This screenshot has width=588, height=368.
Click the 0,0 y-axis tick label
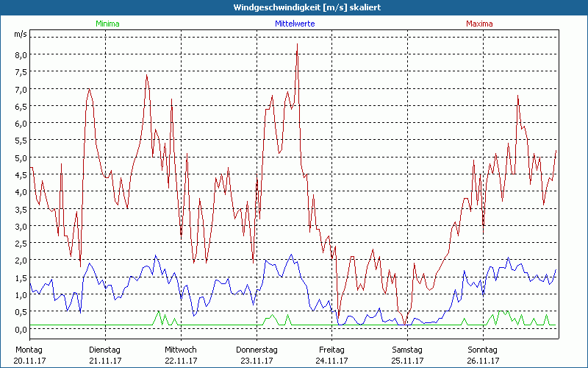[x=20, y=329]
